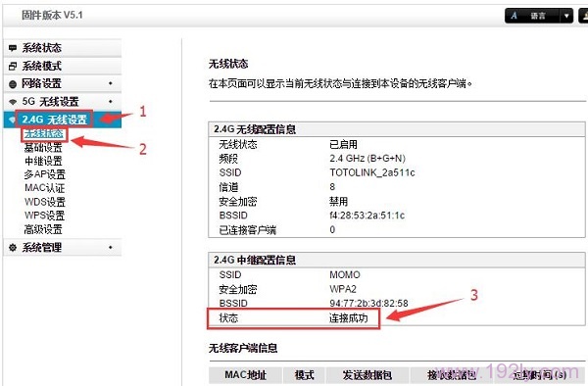Open Wireless Status (无线状态) submenu link

(44, 134)
